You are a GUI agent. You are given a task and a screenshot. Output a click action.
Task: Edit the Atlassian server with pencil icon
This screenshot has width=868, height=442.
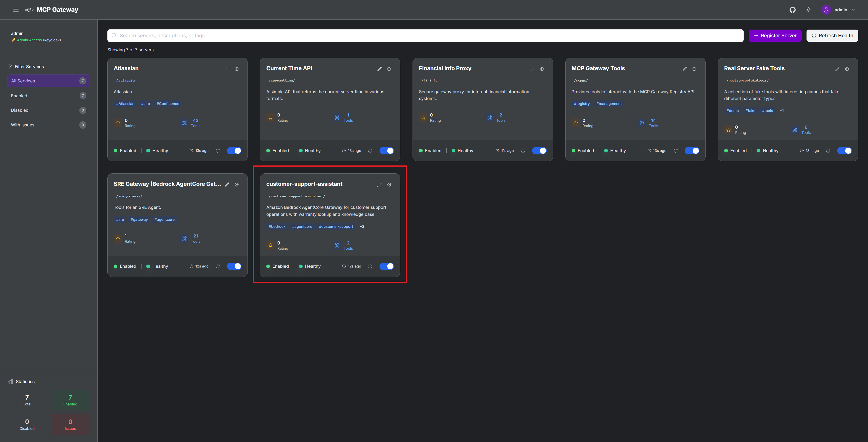227,69
